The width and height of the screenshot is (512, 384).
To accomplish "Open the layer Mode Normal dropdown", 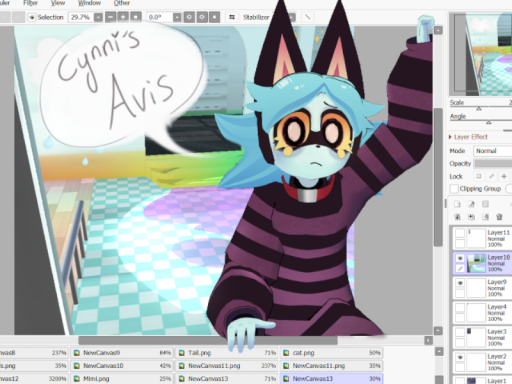I will pyautogui.click(x=493, y=151).
